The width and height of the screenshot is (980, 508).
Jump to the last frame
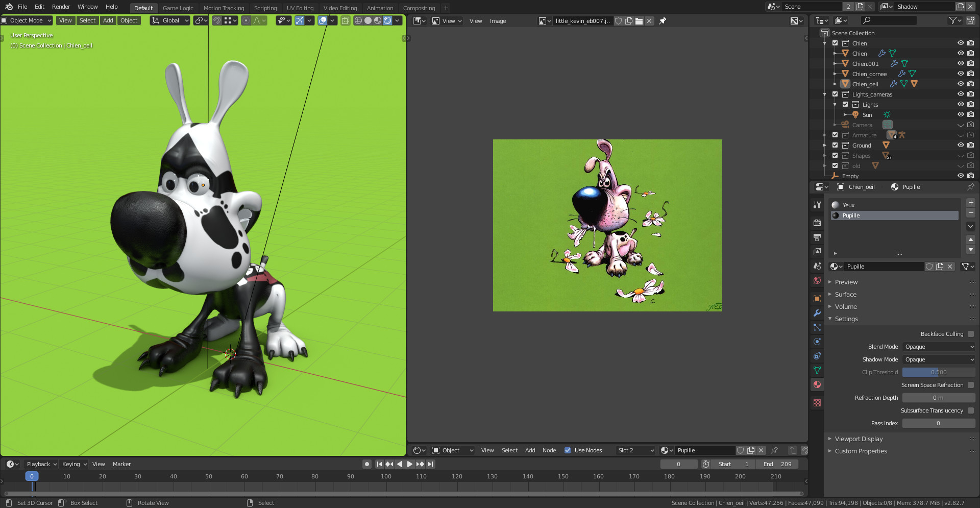430,464
